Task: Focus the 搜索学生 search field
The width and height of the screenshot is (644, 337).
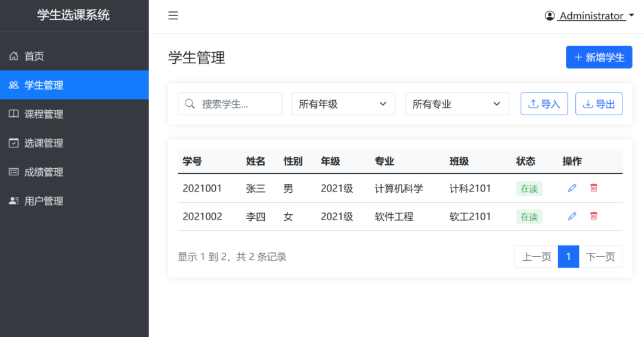Action: [x=230, y=104]
